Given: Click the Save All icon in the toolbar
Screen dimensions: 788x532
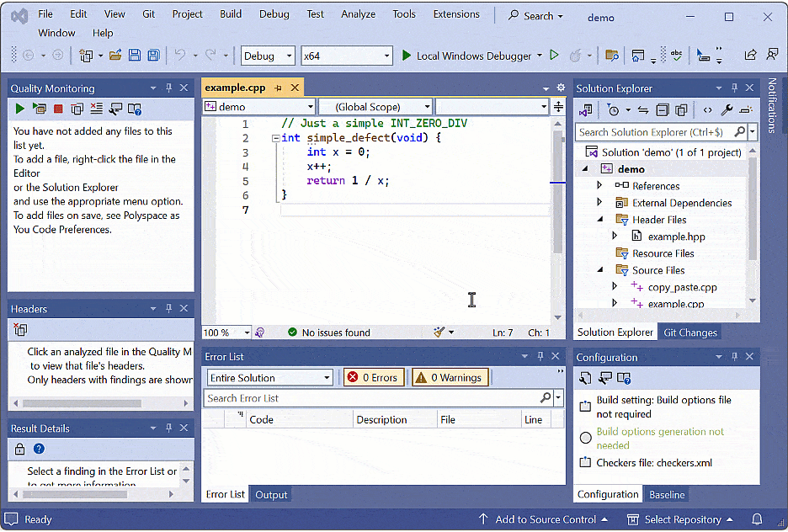Looking at the screenshot, I should [152, 55].
